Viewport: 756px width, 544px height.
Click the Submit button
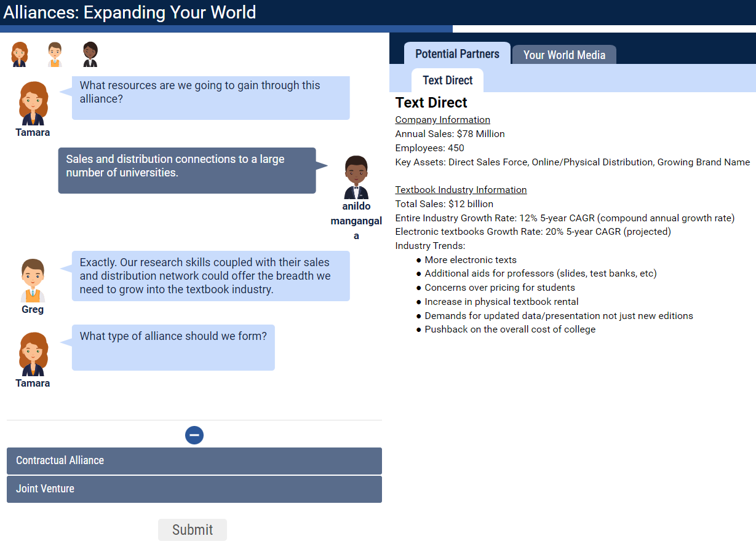point(193,530)
